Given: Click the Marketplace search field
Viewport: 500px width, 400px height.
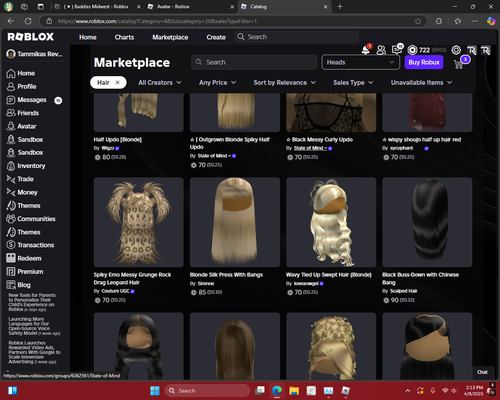Looking at the screenshot, I should [254, 62].
